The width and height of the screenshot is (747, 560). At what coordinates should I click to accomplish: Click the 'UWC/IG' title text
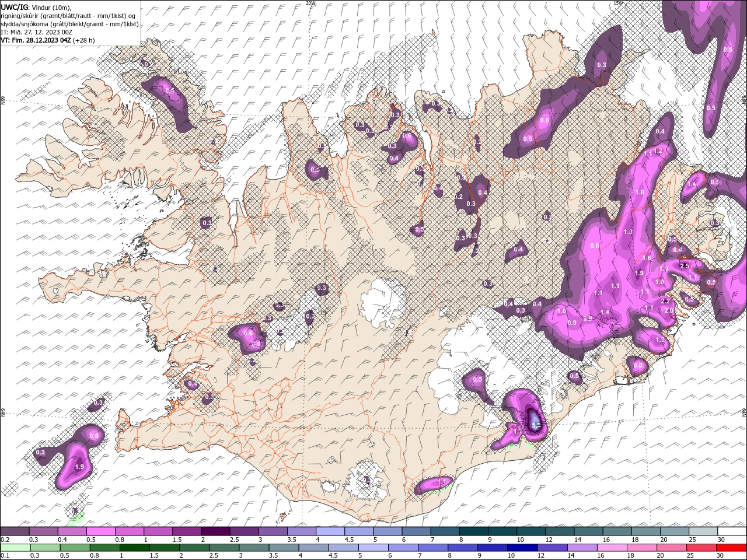pos(15,7)
